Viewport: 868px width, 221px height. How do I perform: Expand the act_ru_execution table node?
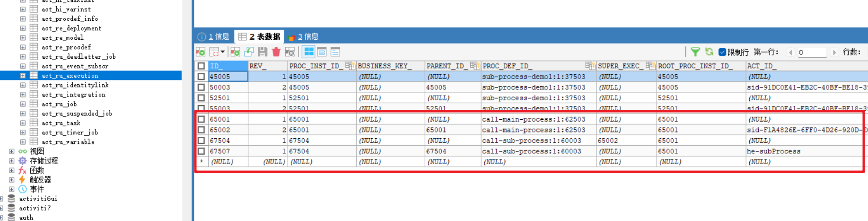click(x=23, y=75)
